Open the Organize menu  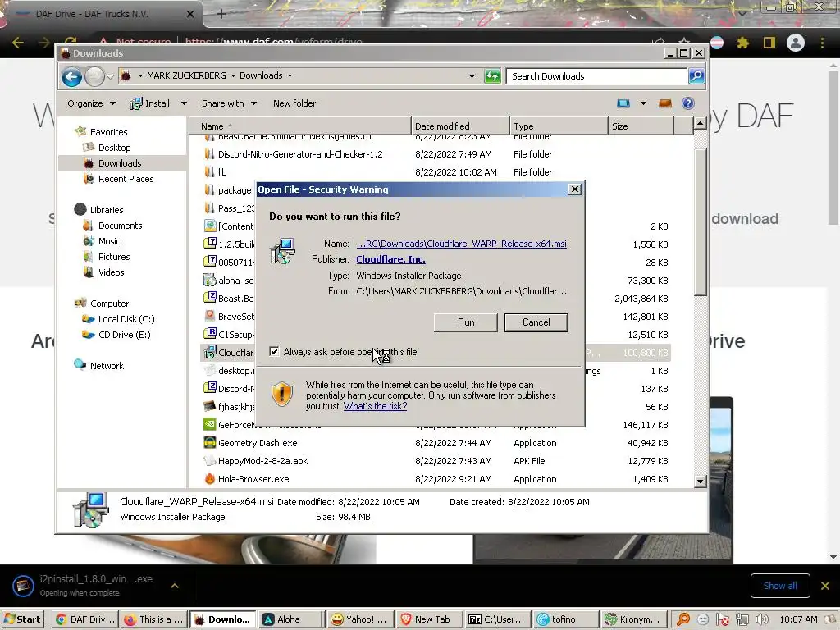pos(91,103)
